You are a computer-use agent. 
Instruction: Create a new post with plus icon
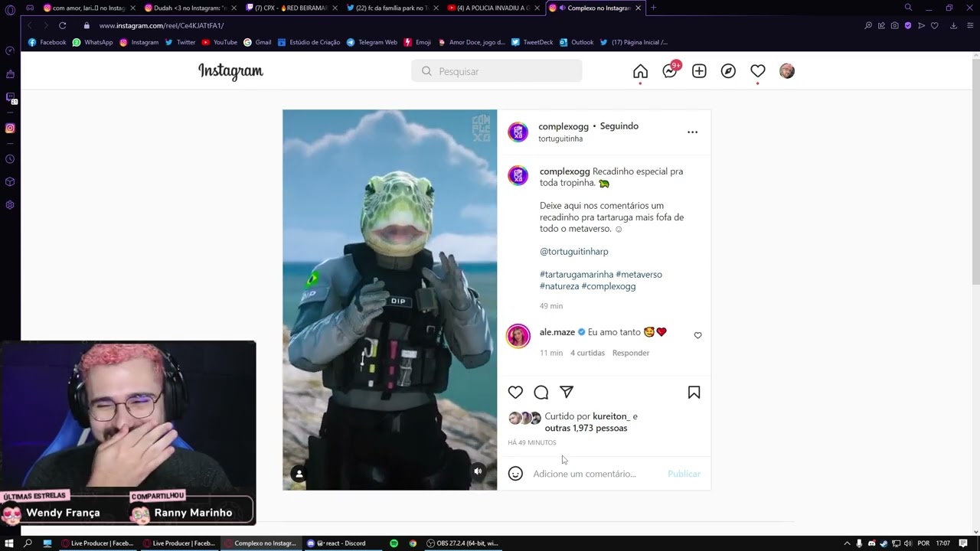coord(699,71)
